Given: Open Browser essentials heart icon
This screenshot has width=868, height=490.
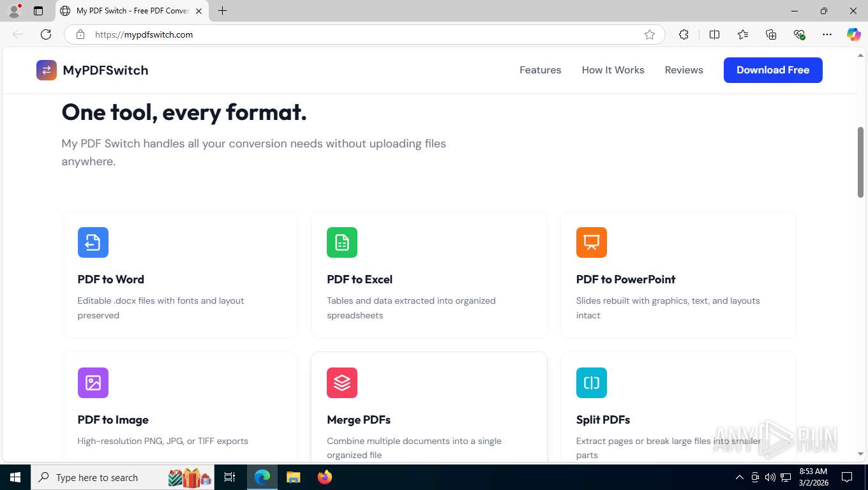Looking at the screenshot, I should [799, 34].
